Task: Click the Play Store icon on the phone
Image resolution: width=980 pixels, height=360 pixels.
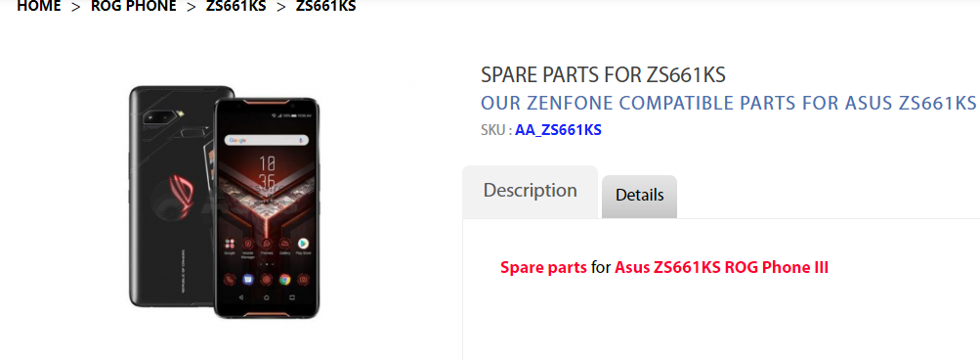Action: (303, 243)
